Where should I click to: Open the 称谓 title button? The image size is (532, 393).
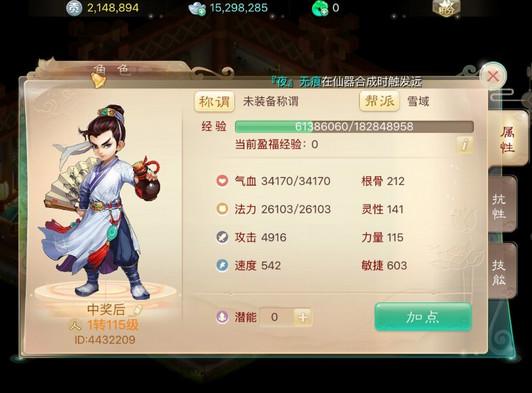[214, 101]
